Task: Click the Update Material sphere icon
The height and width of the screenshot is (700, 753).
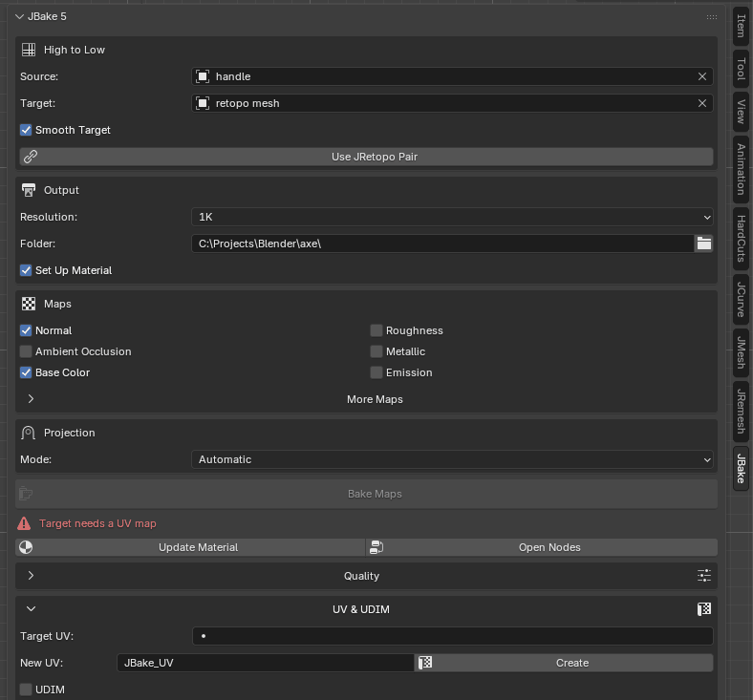Action: (x=26, y=547)
